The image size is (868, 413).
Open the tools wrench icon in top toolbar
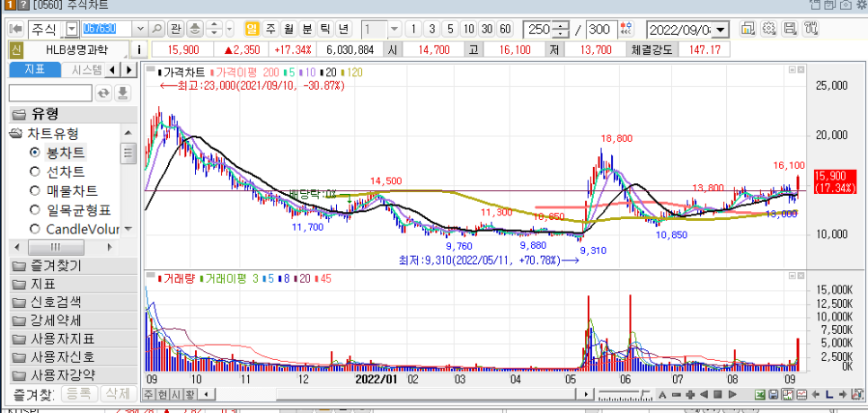point(810,29)
